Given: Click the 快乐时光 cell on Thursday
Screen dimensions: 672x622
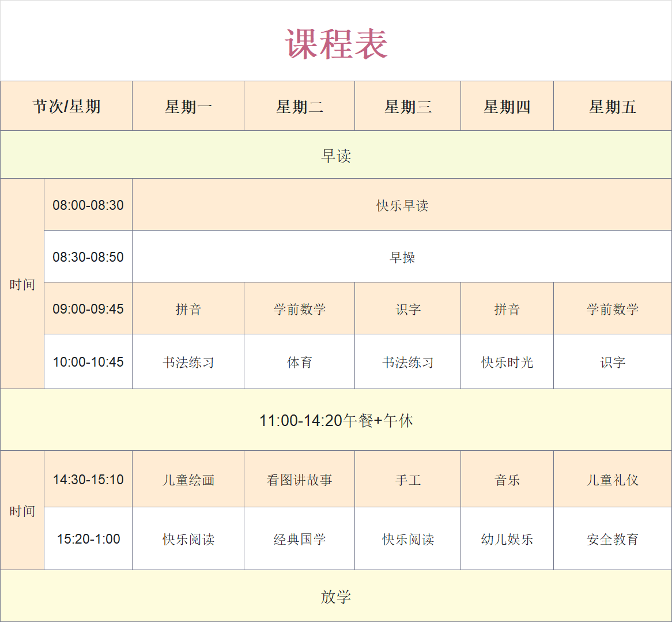Looking at the screenshot, I should (507, 363).
